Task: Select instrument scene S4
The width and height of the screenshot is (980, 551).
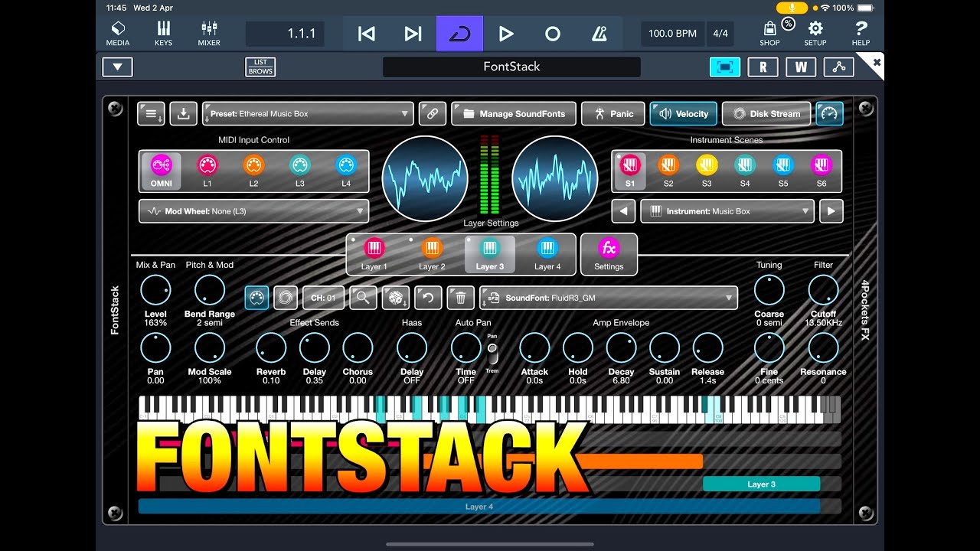Action: tap(745, 171)
